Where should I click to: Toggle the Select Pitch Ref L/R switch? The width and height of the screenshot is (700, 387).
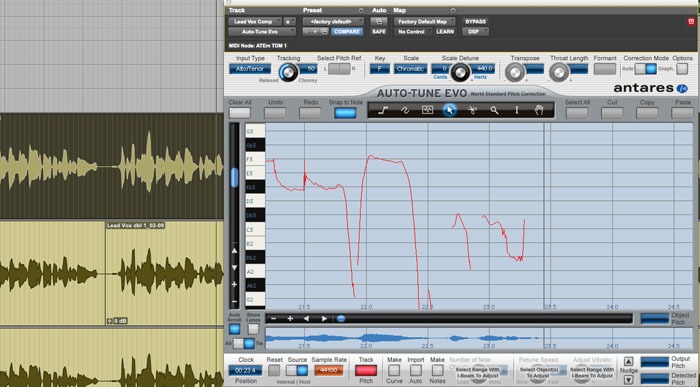(x=339, y=69)
